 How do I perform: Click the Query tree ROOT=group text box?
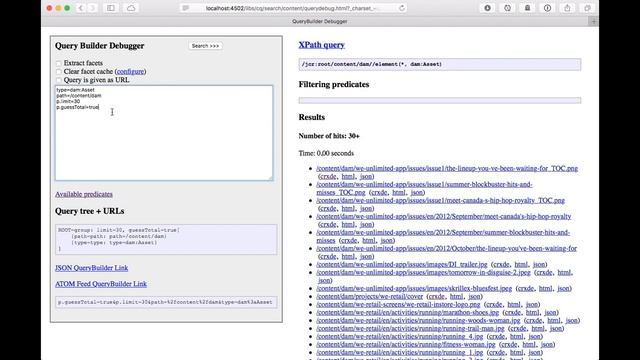(166, 239)
